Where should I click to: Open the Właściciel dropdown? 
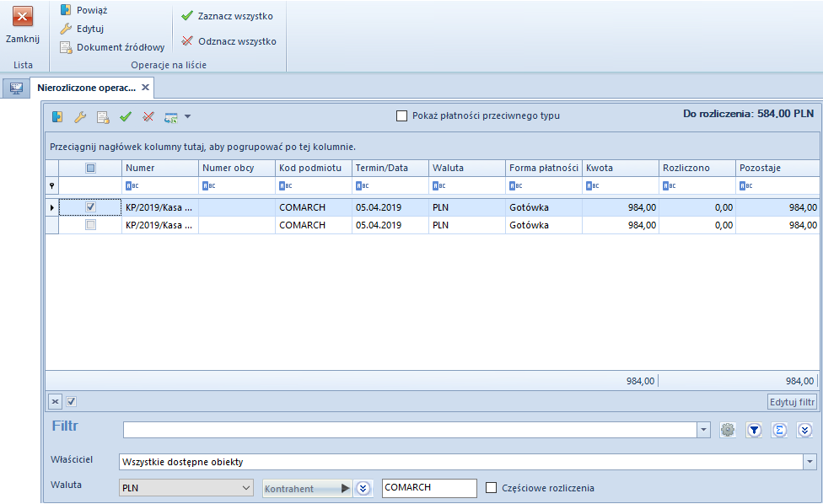[x=810, y=462]
